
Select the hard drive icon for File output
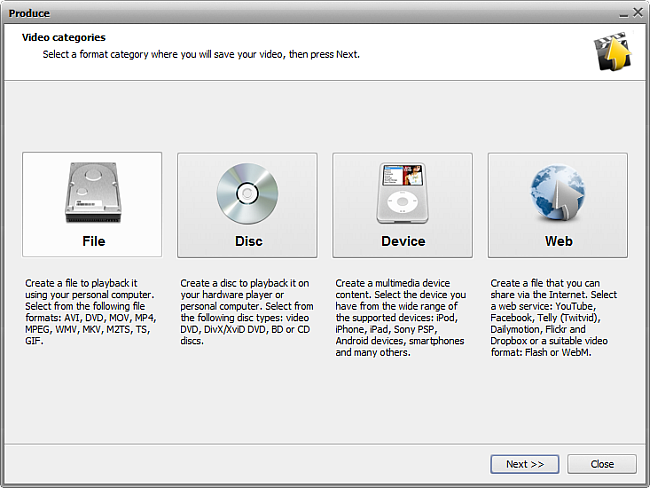(93, 192)
